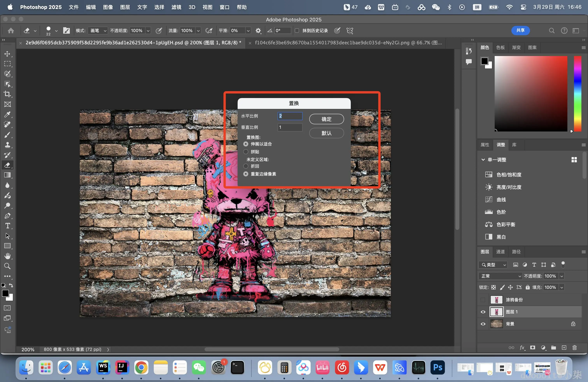Open the 模式 画笔 dropdown
The image size is (588, 382).
click(x=98, y=31)
